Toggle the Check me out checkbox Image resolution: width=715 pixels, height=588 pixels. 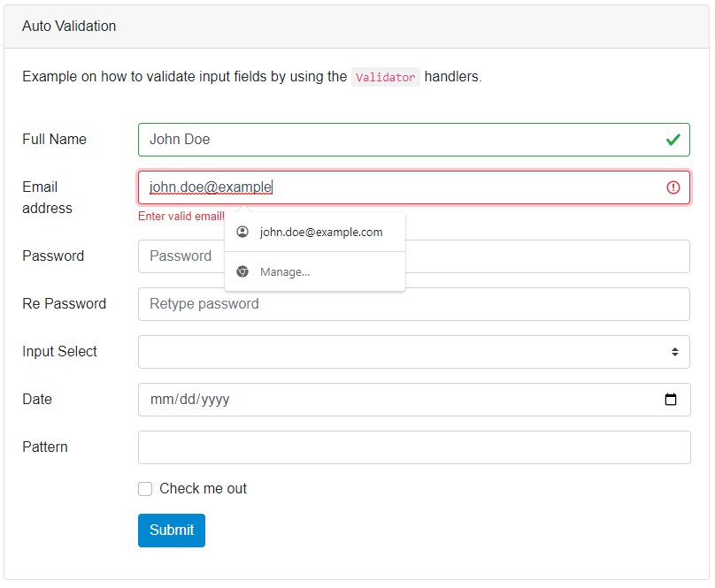pos(145,489)
